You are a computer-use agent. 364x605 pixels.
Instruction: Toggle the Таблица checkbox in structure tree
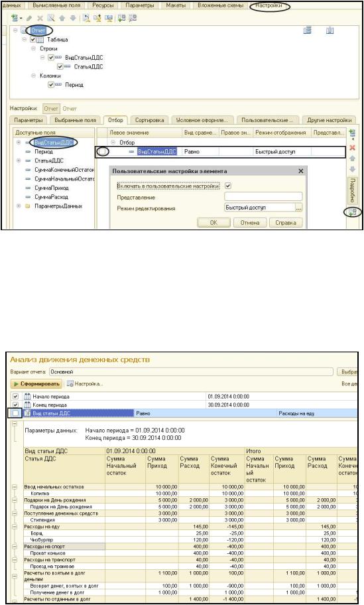[32, 39]
